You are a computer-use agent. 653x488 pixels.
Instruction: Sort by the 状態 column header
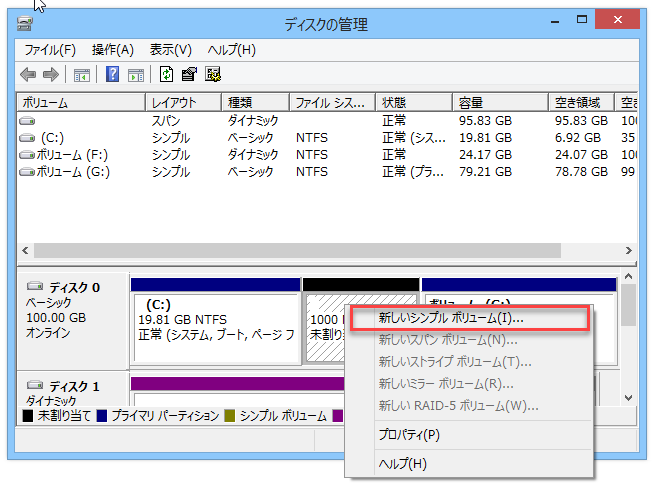414,102
